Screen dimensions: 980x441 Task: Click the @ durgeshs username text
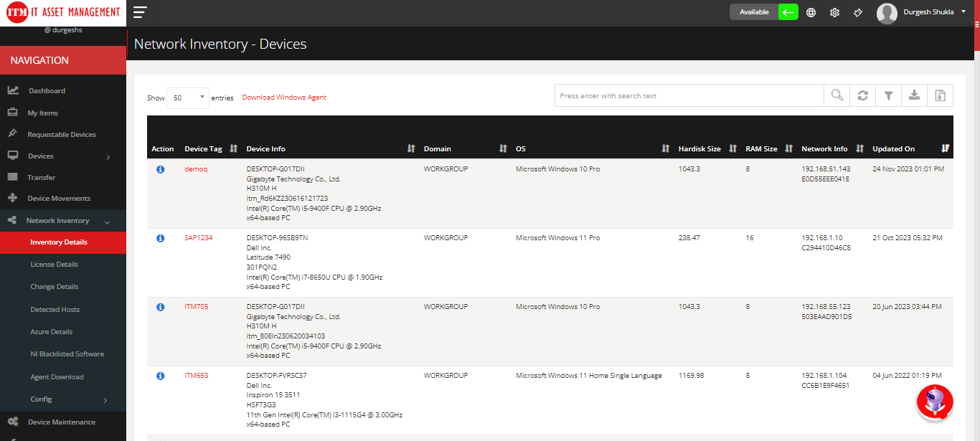tap(63, 31)
